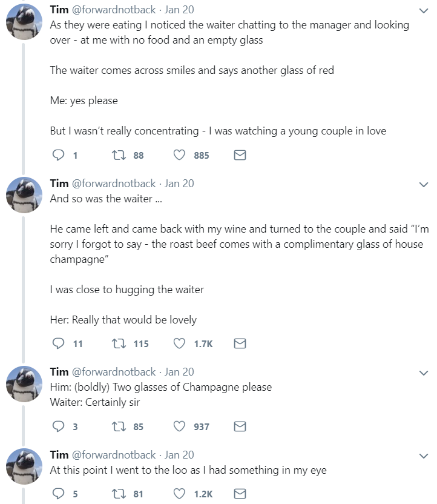Expand the chevron menu on the 'loo' tweet
This screenshot has height=504, width=437.
coord(424,456)
